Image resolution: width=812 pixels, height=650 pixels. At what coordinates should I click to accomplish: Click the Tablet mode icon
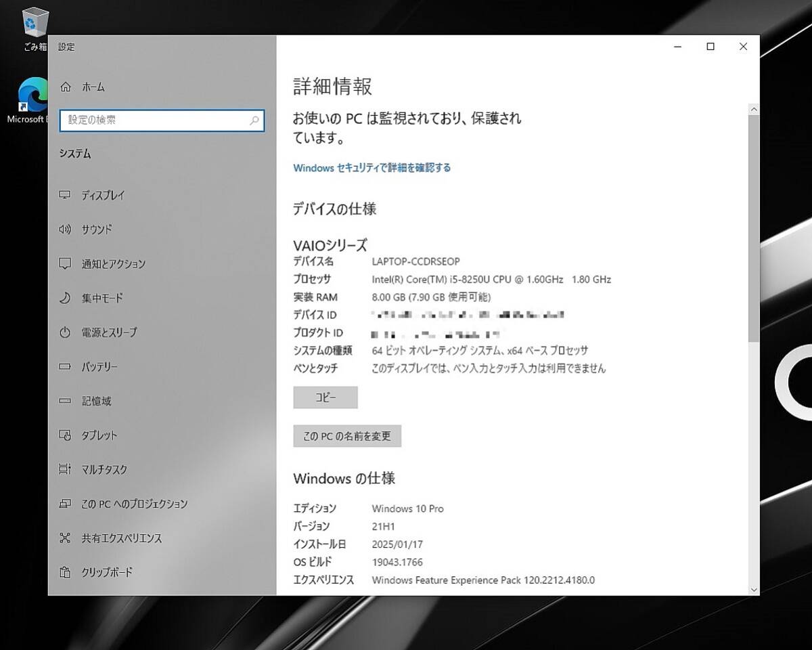65,435
